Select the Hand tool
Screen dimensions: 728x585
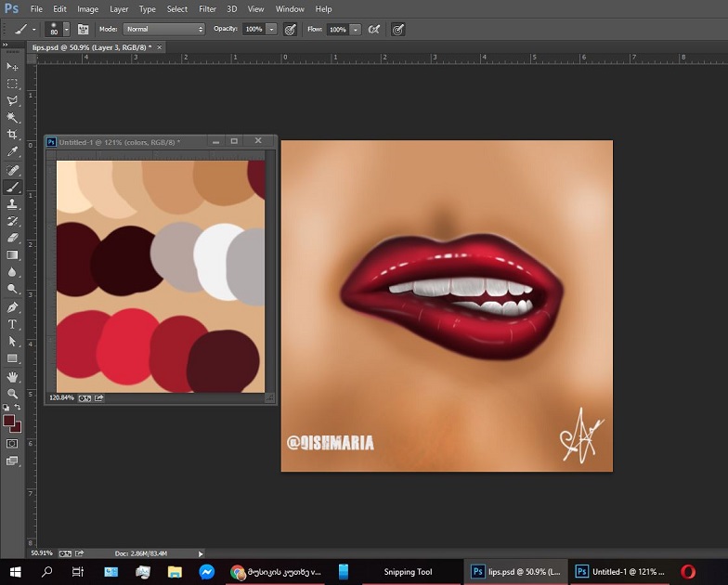pyautogui.click(x=13, y=377)
